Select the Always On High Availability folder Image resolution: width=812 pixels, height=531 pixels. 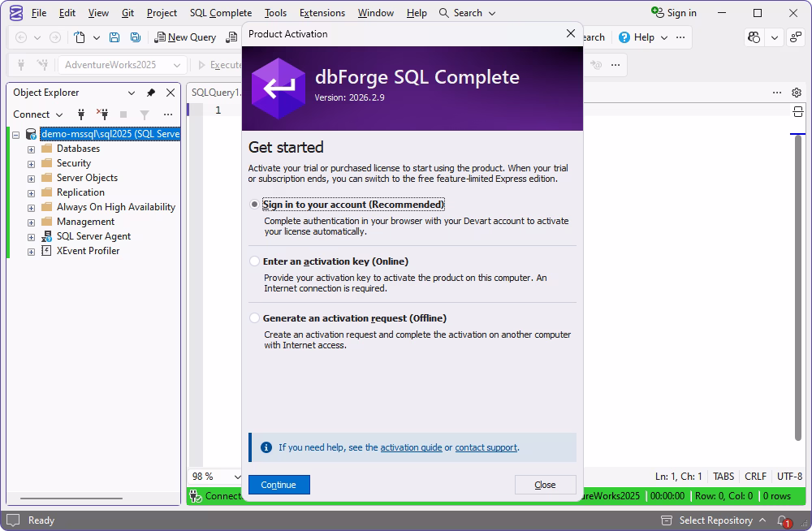116,207
